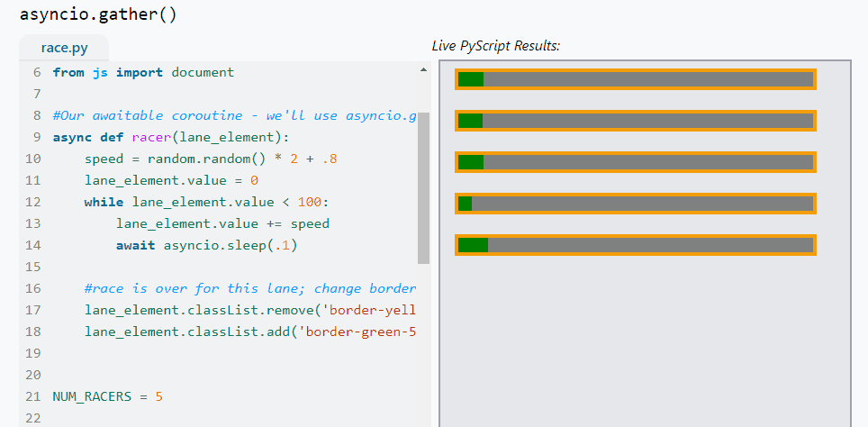Click the 'classList.add' code line
Viewport: 868px width, 427px height.
(249, 332)
